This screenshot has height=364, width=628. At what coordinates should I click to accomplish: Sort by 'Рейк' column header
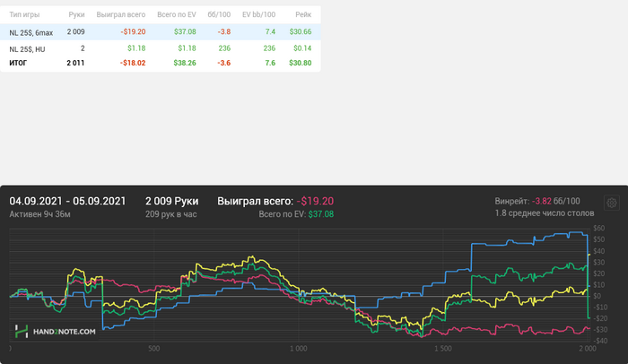coord(303,14)
